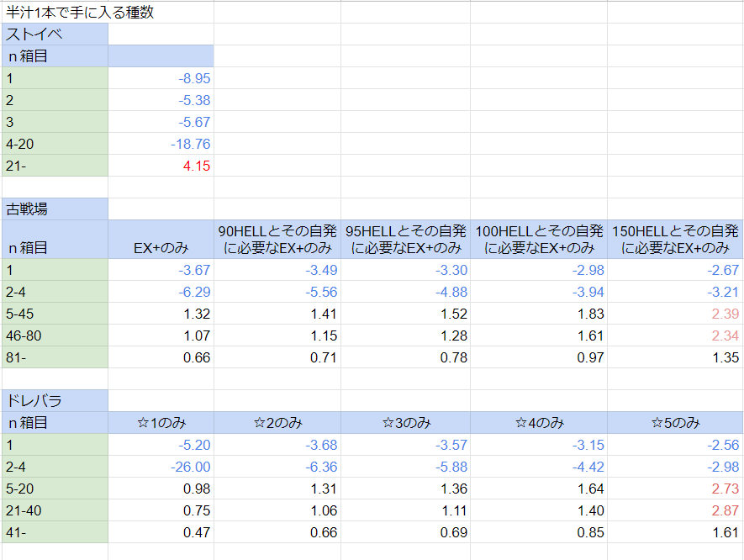The width and height of the screenshot is (744, 560).
Task: Select the 1.28 value cell
Action: 405,335
